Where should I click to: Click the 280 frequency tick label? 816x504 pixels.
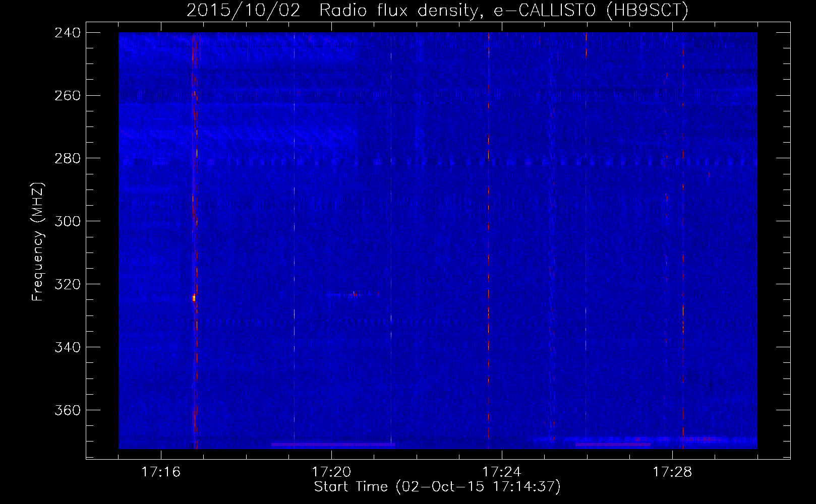[x=68, y=158]
